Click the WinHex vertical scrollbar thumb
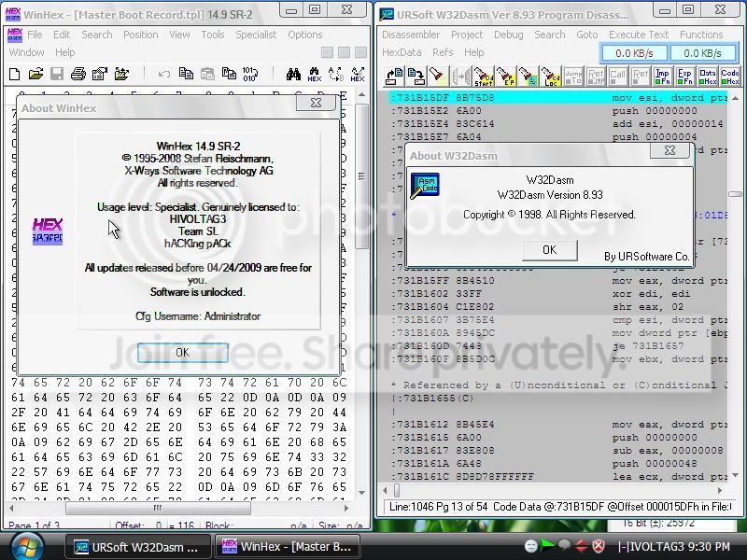 tap(361, 176)
